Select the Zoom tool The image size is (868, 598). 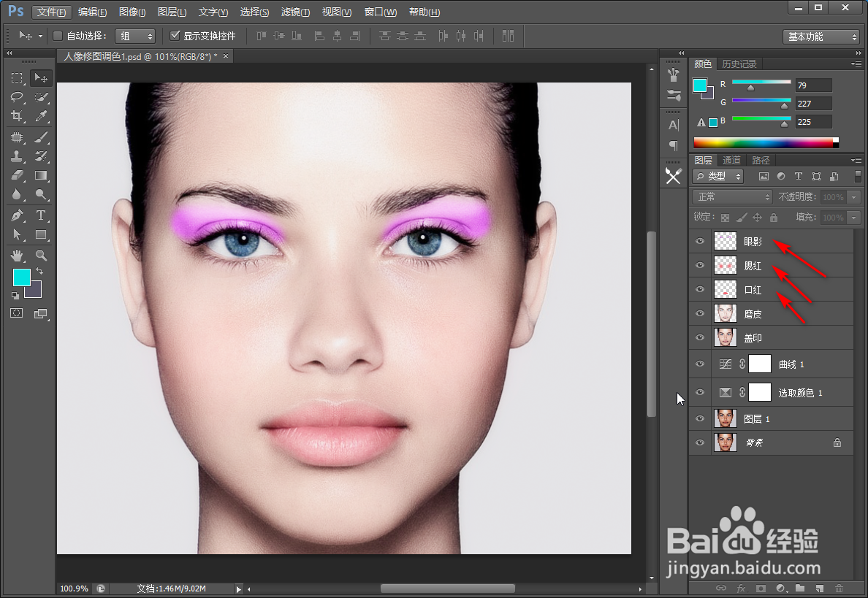click(41, 256)
